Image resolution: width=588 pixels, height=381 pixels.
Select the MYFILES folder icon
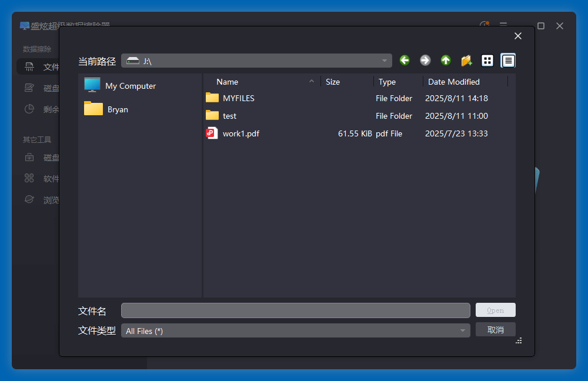coord(212,98)
